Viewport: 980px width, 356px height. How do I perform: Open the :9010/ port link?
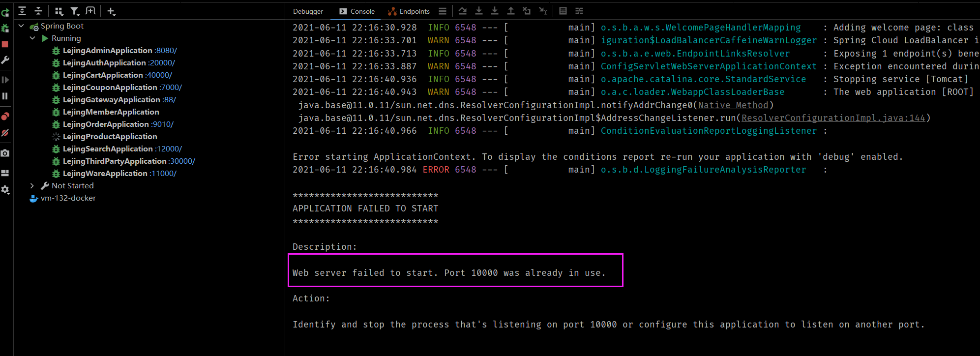[162, 124]
